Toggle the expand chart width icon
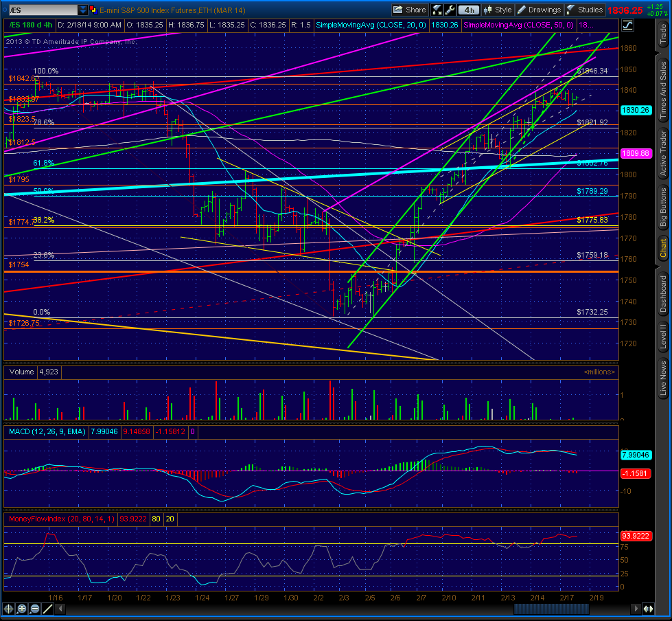672x621 pixels. point(649,609)
